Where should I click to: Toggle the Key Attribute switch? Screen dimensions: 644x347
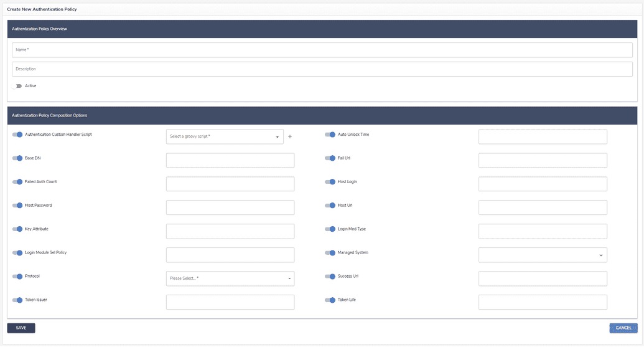pos(17,229)
